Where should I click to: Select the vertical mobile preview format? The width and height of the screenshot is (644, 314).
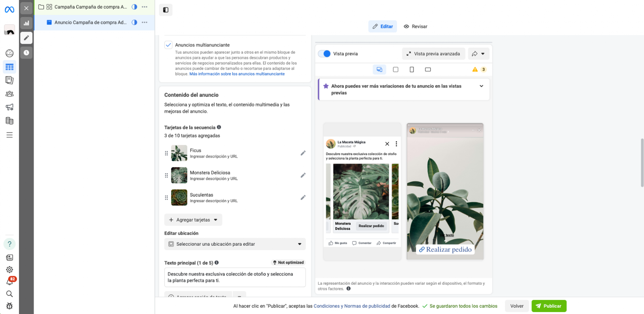tap(412, 69)
